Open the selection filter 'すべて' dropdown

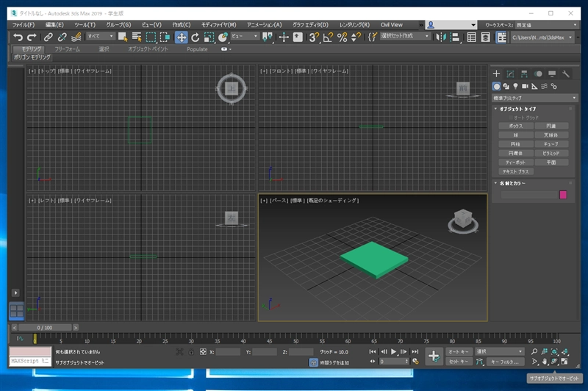tap(100, 36)
